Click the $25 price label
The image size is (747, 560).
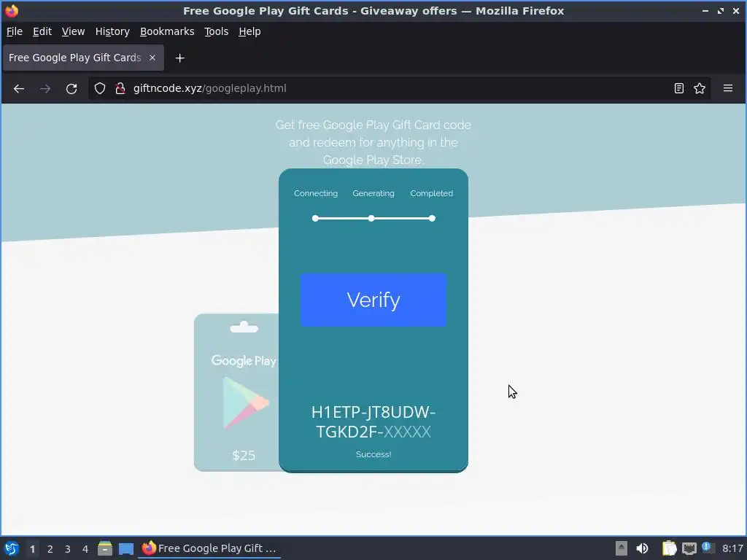coord(244,455)
